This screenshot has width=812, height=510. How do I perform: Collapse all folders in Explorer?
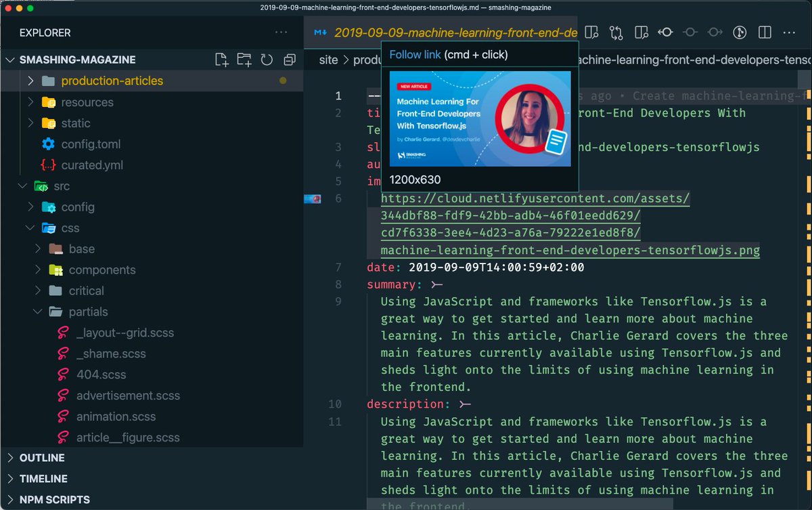[290, 60]
